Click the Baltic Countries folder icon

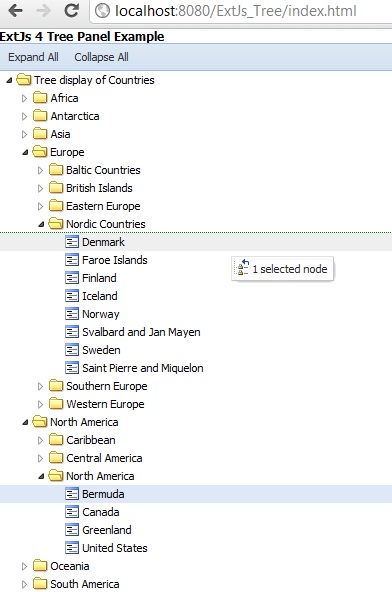click(x=56, y=170)
